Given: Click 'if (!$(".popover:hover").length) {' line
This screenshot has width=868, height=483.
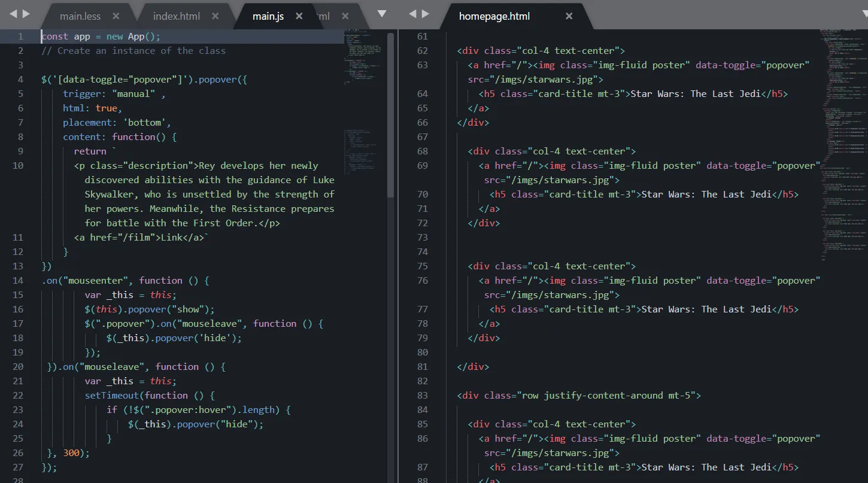Looking at the screenshot, I should [x=199, y=410].
